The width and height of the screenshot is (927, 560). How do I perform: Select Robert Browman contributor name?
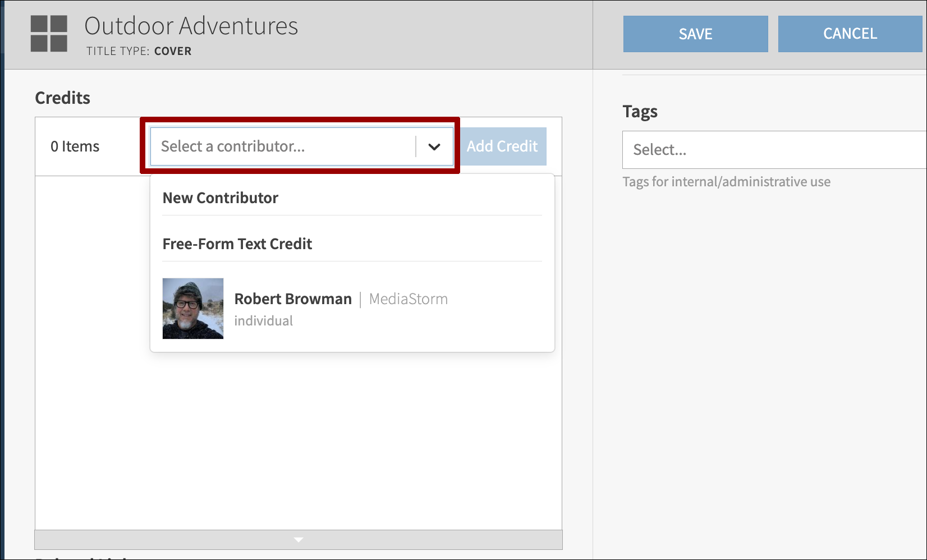[293, 299]
